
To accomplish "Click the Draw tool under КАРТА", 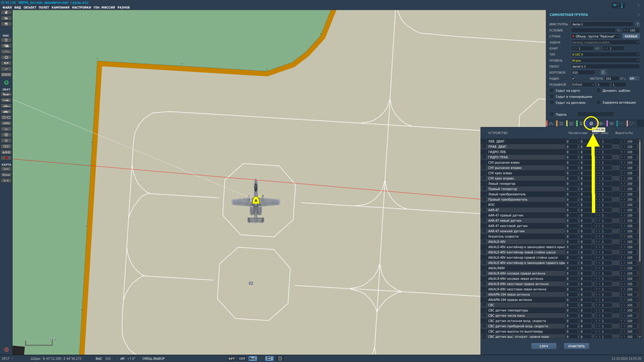I will [x=6, y=175].
